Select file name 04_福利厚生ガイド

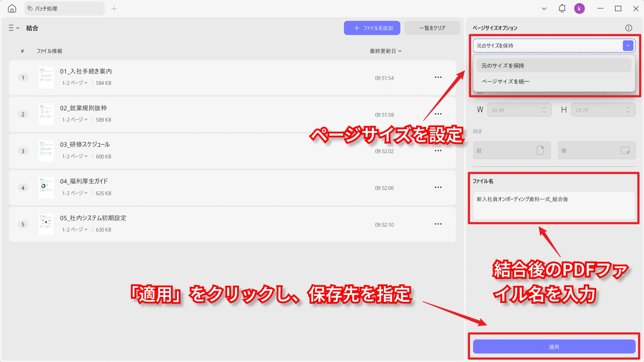tap(84, 181)
